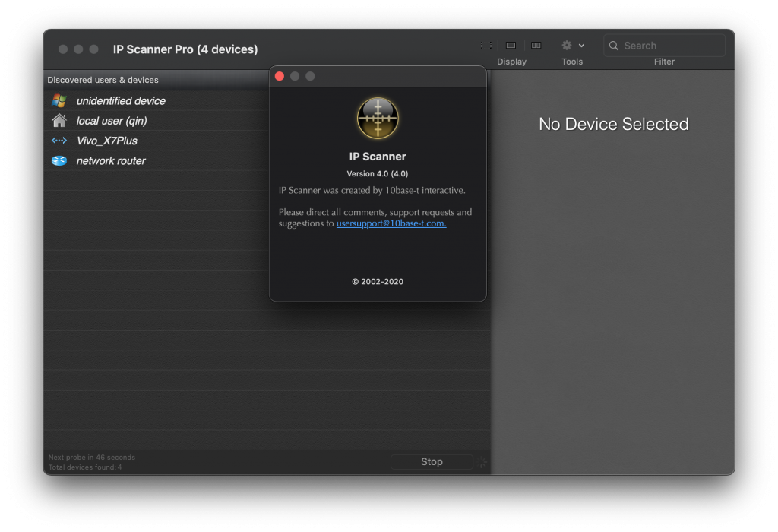Screen dimensions: 778x532
Task: Click the Search filter field
Action: (x=664, y=46)
